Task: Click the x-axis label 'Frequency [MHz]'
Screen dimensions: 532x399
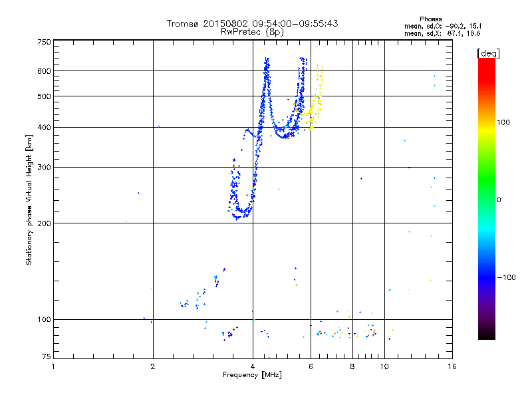Action: (x=252, y=375)
